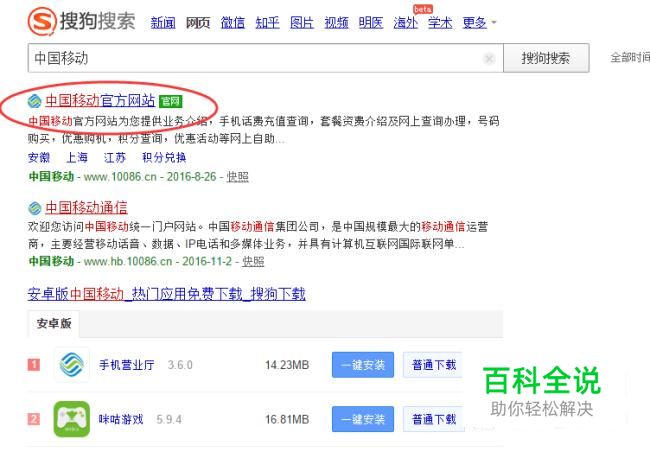Open the 上海 sub-link

77,158
